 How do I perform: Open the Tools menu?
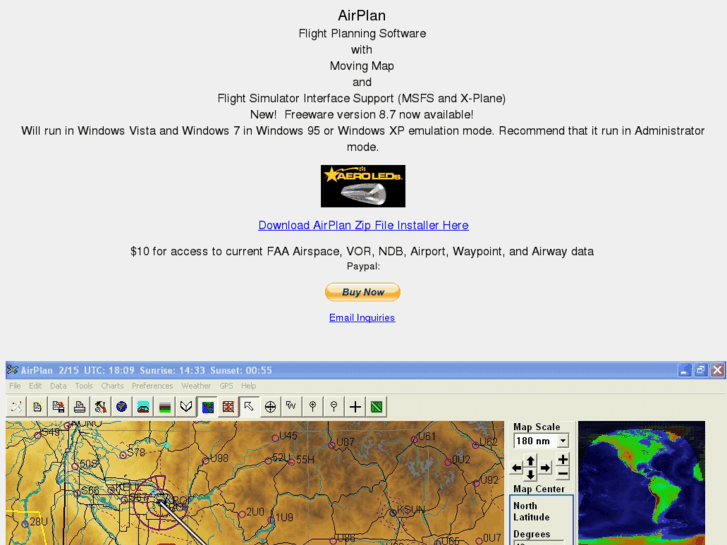(84, 386)
